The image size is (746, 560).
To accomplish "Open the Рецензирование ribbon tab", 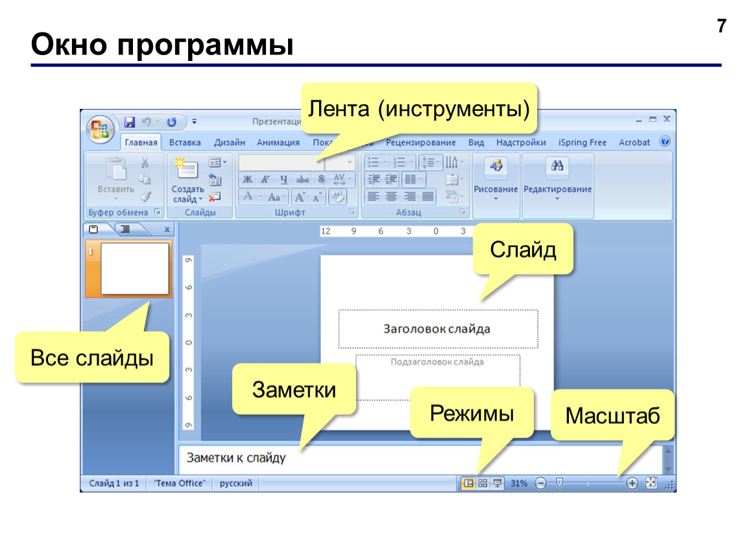I will tap(420, 142).
